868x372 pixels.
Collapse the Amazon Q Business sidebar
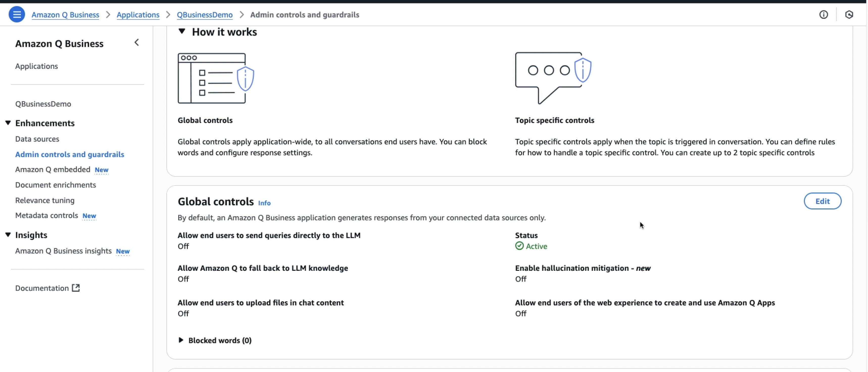[136, 42]
